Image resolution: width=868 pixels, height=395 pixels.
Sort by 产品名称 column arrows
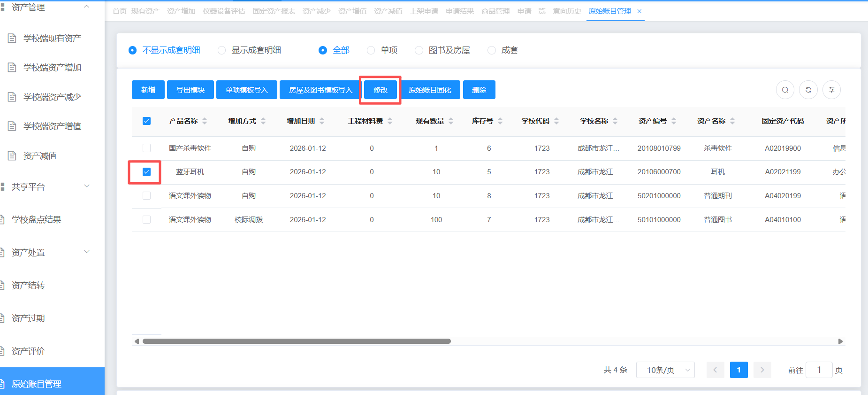[x=205, y=121]
